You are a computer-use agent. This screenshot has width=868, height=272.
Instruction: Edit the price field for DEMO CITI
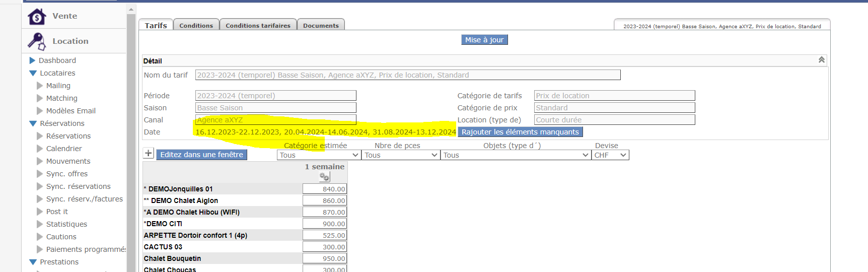tap(325, 224)
